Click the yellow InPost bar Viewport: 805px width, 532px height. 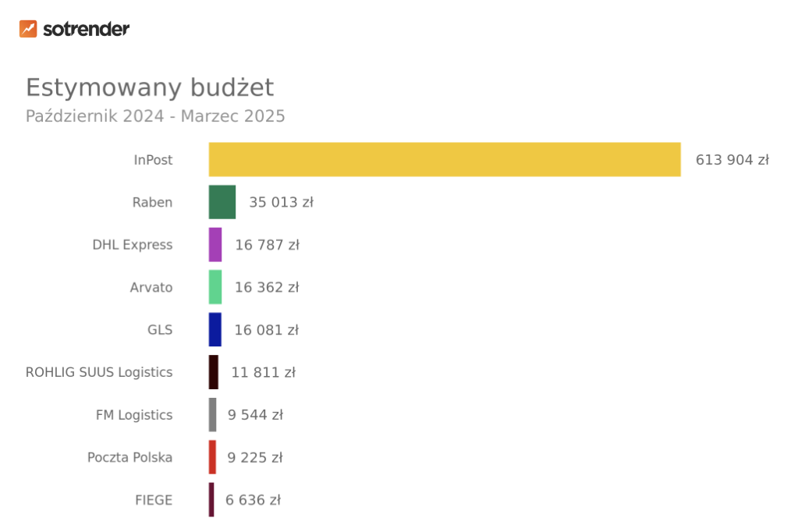click(x=445, y=160)
